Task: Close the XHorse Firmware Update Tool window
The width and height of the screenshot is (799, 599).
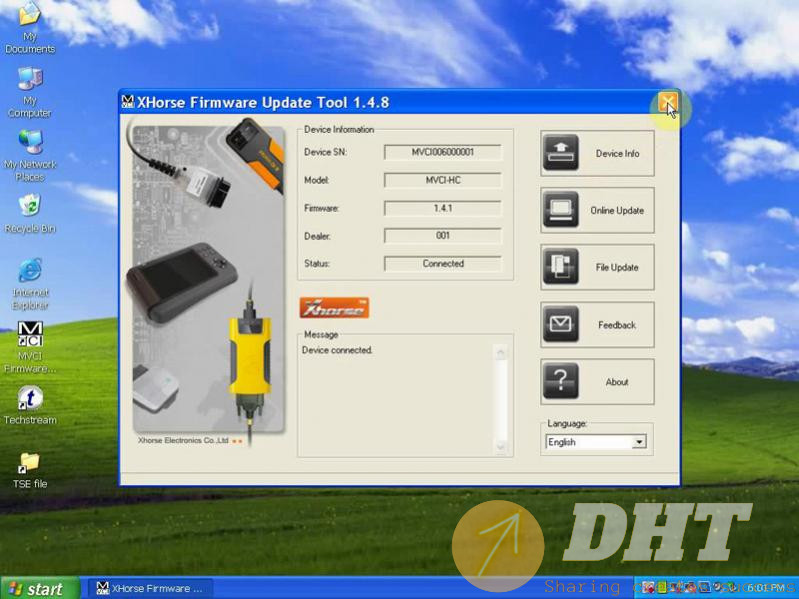Action: pyautogui.click(x=667, y=102)
